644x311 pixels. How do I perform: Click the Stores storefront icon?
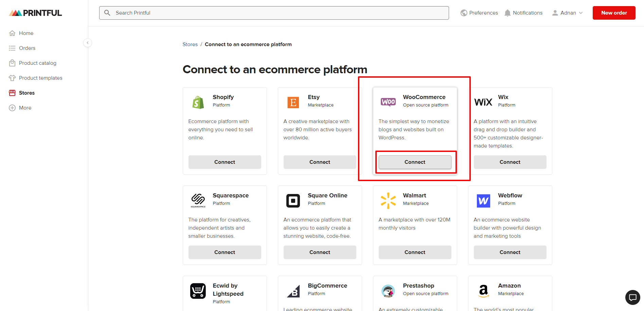tap(12, 93)
